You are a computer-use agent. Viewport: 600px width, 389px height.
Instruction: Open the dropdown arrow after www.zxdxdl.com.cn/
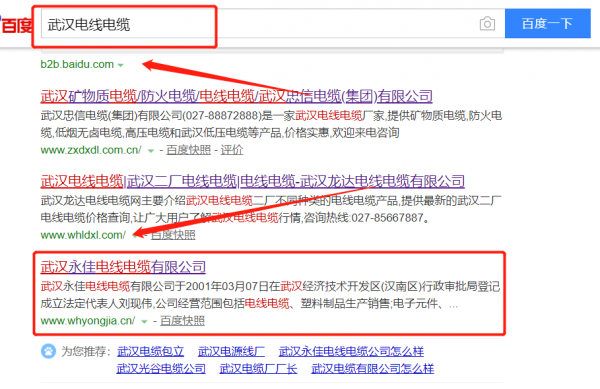click(151, 151)
